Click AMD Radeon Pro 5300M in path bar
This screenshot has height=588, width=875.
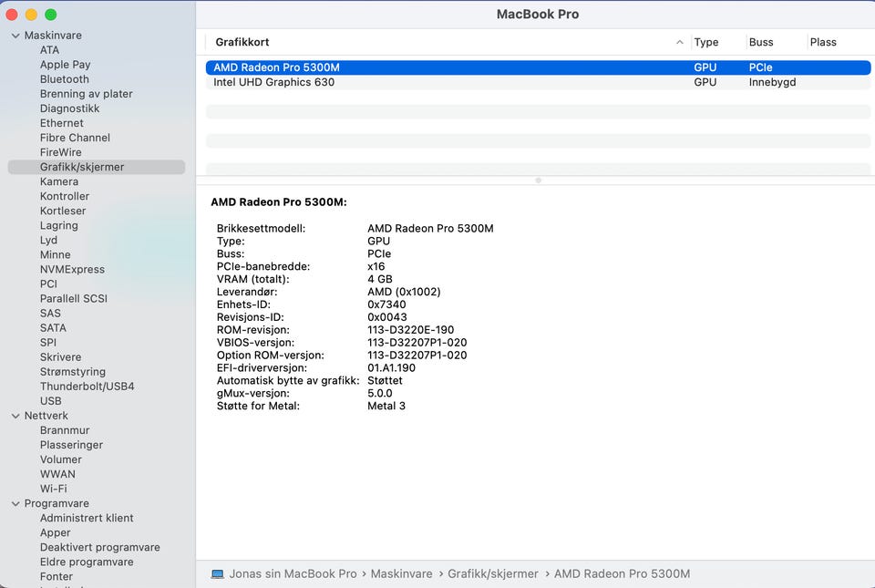622,574
